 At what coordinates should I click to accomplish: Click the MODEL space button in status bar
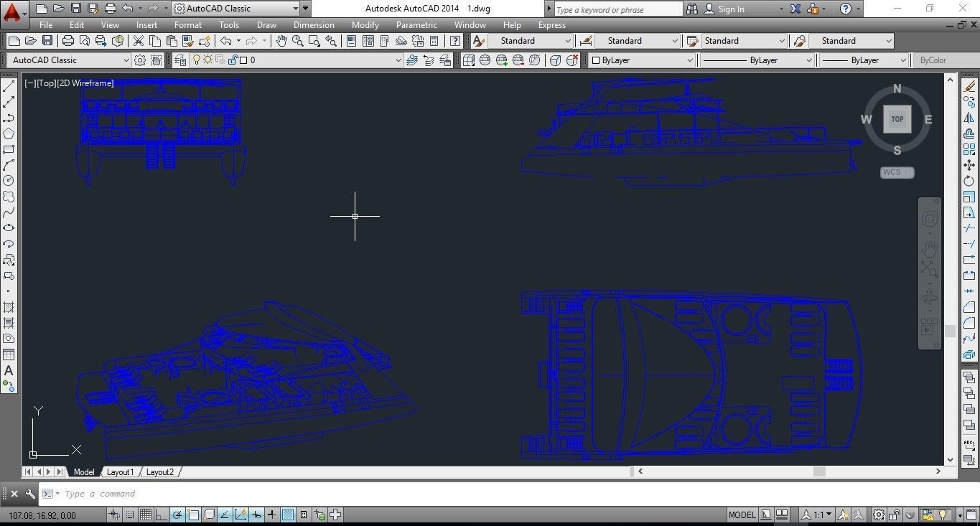742,515
